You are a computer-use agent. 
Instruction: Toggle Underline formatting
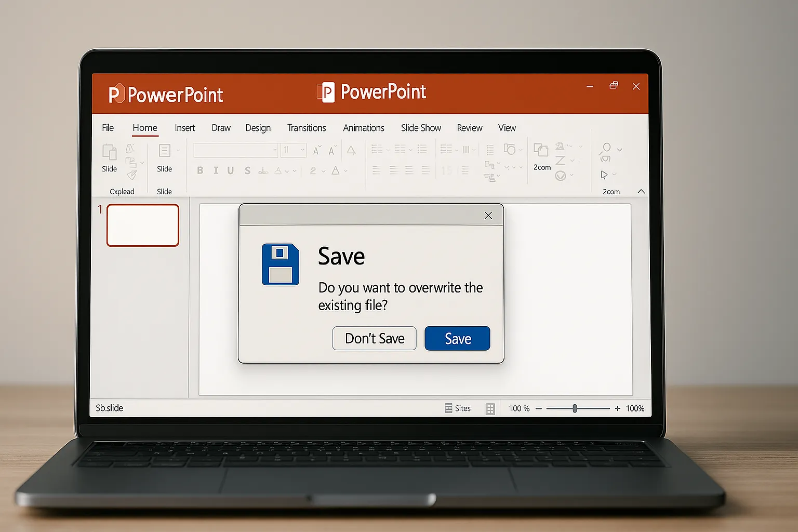pyautogui.click(x=231, y=170)
